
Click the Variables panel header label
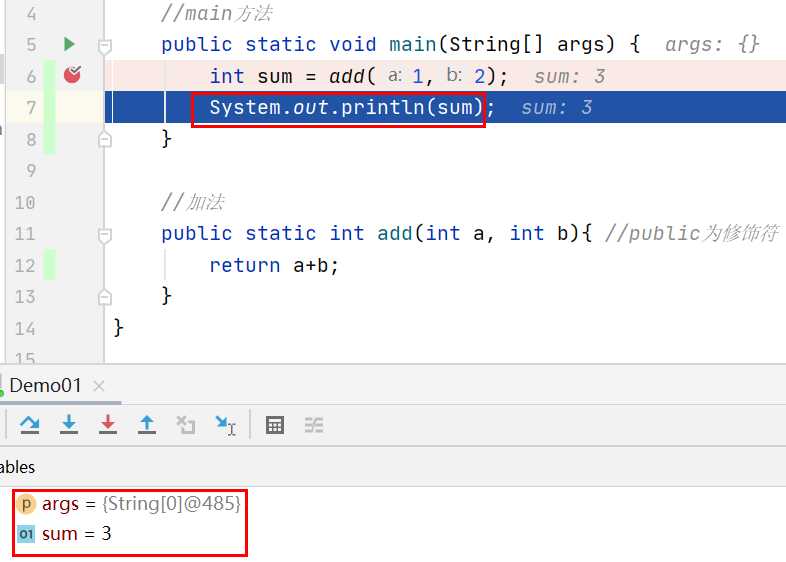point(17,467)
